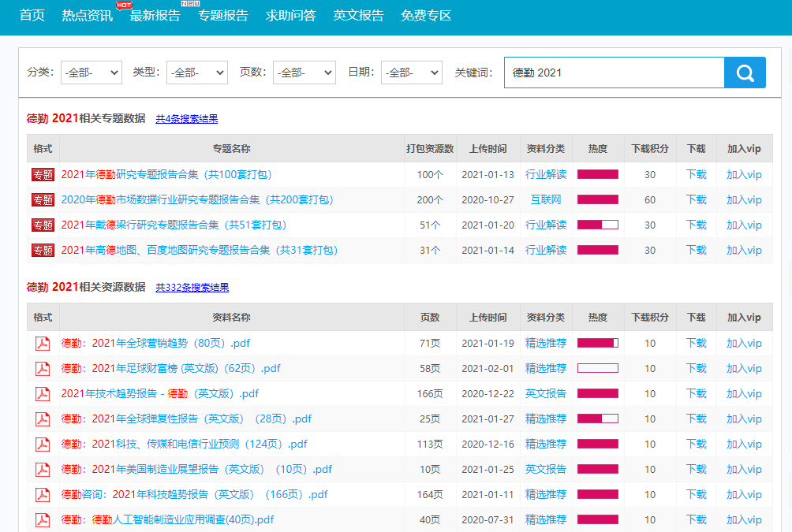
Task: Focus the keyword search field containing 德勤 2021
Action: tap(615, 73)
